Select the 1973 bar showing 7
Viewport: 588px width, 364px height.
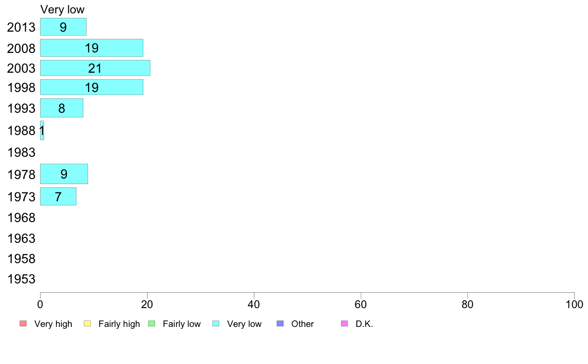(58, 196)
